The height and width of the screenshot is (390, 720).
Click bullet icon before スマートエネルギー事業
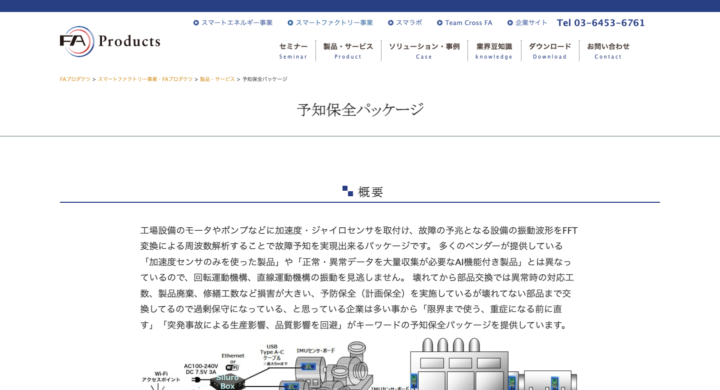196,23
